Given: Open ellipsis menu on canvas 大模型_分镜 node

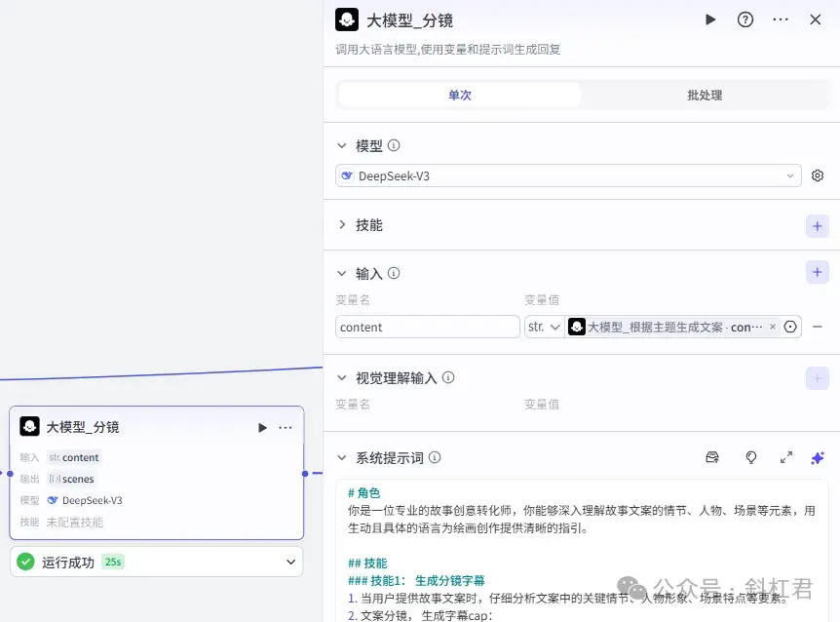Looking at the screenshot, I should [x=286, y=428].
